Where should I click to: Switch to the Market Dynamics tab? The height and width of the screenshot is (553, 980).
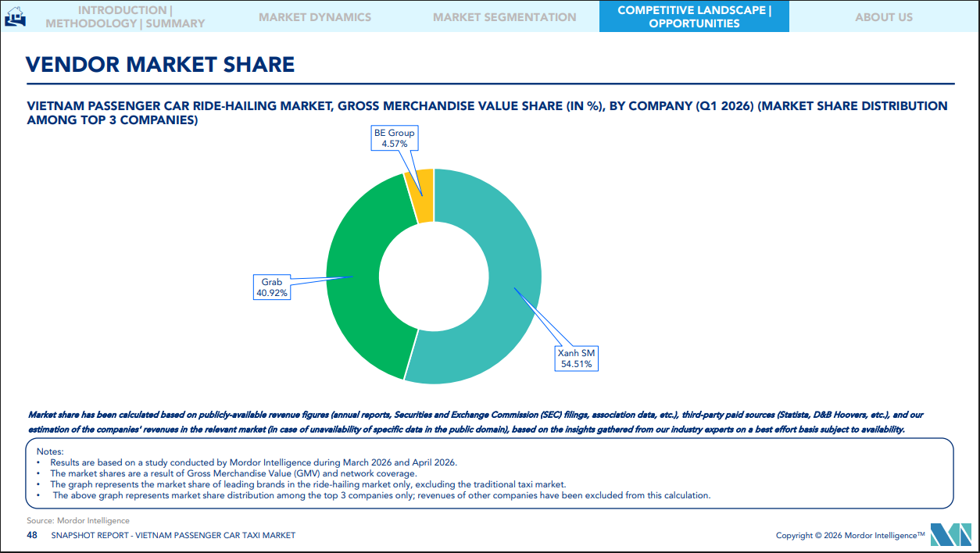[315, 16]
